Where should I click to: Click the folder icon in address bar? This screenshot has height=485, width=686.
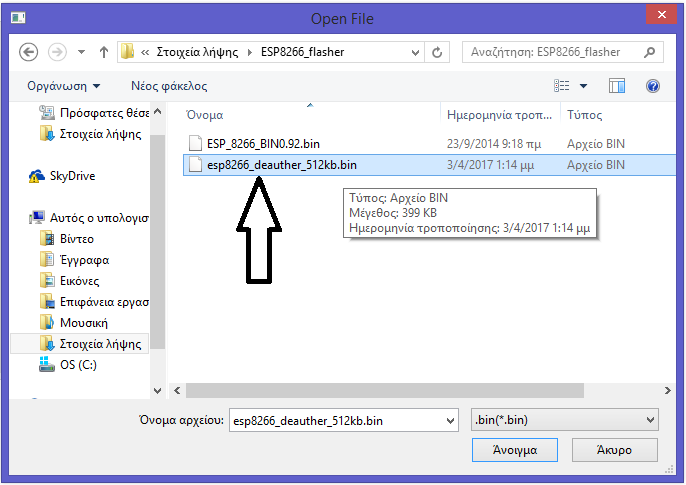coord(127,52)
